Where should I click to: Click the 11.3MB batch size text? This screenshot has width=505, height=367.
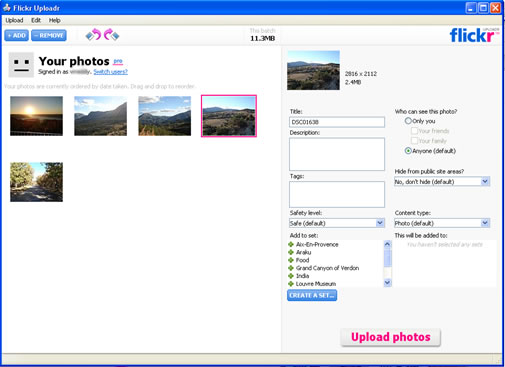click(x=263, y=38)
